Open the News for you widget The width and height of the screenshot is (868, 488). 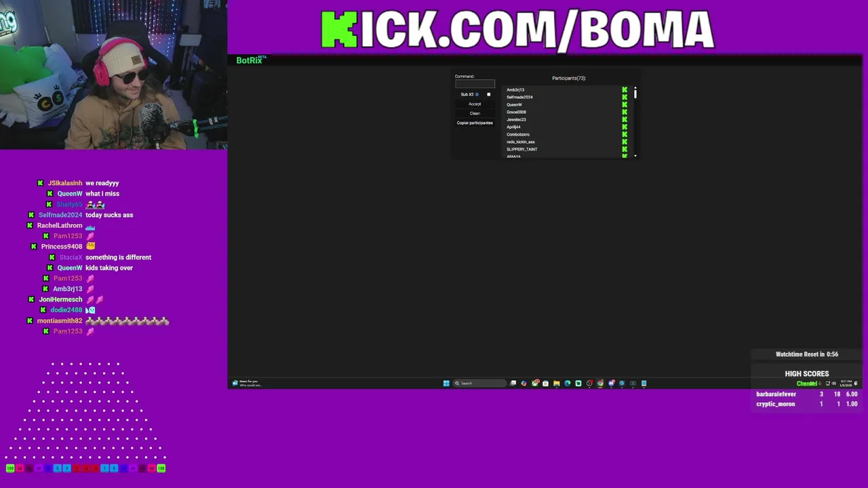click(x=245, y=383)
